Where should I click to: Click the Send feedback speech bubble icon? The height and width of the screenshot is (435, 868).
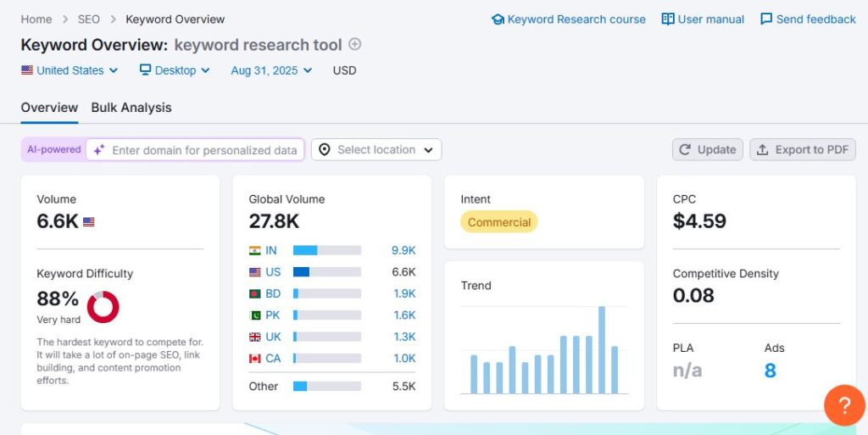click(766, 20)
